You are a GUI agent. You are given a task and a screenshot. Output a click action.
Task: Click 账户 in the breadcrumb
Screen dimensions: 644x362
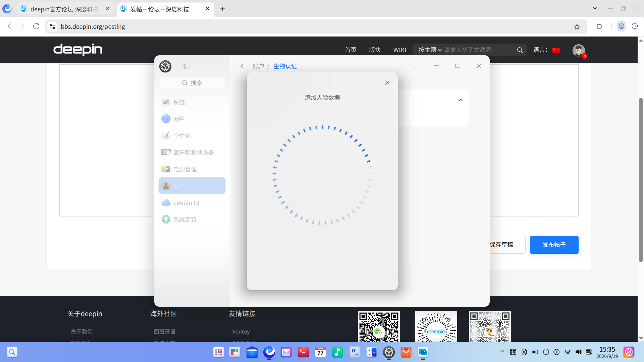[x=258, y=66]
